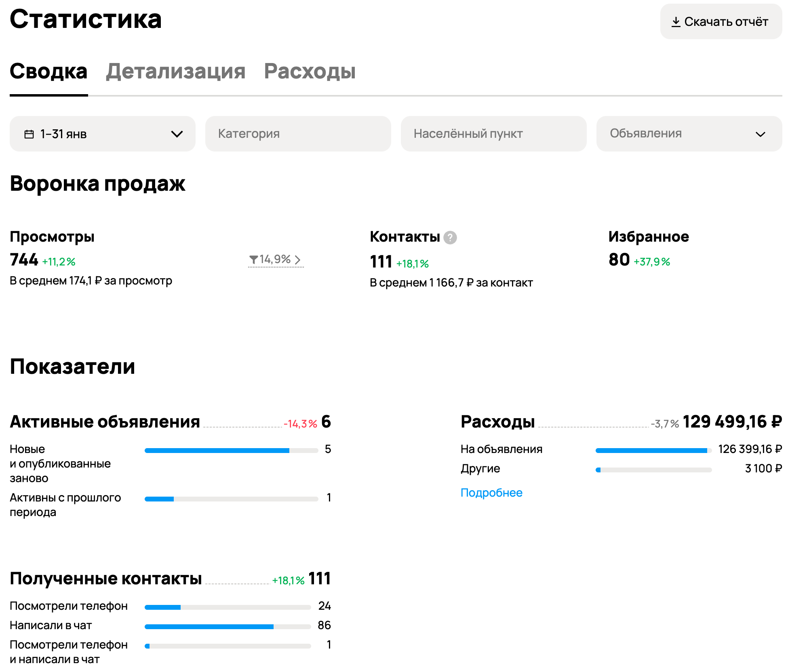The width and height of the screenshot is (788, 672).
Task: Click the question mark icon near Контакты
Action: [450, 238]
